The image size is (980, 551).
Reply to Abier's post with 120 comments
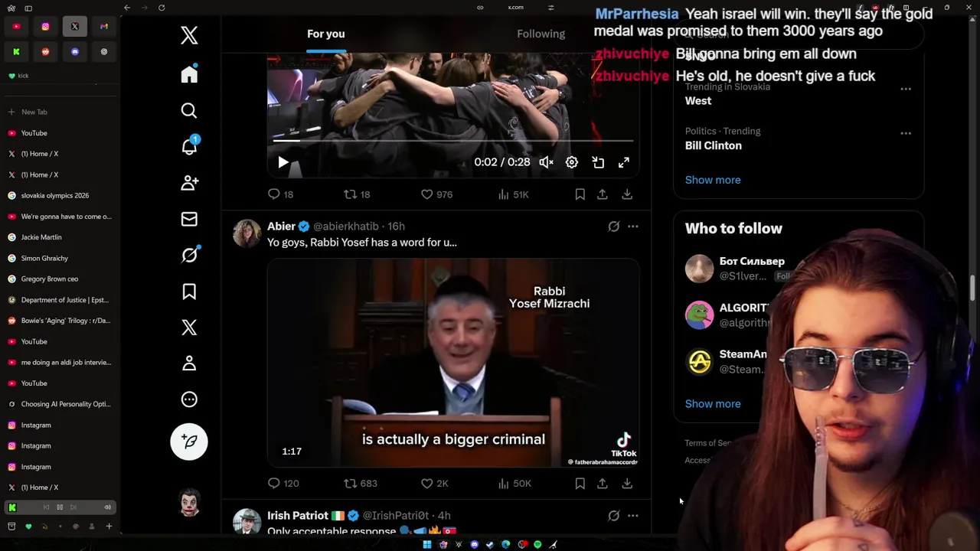[283, 484]
